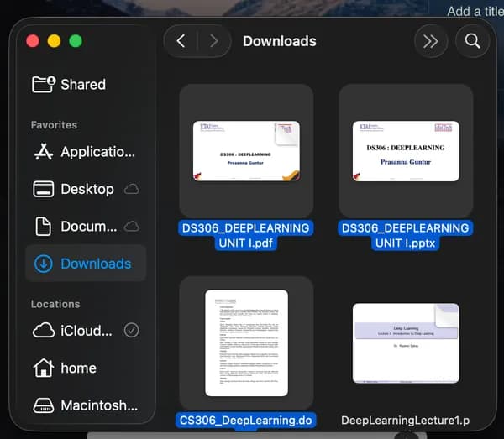
Task: Expand hidden toolbar items with double chevron
Action: point(430,41)
